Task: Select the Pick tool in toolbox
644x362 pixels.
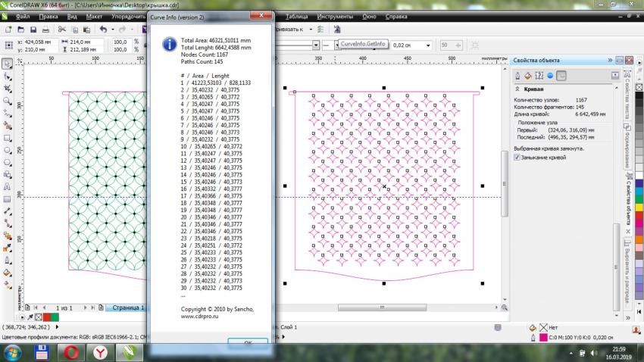Action: (x=7, y=64)
